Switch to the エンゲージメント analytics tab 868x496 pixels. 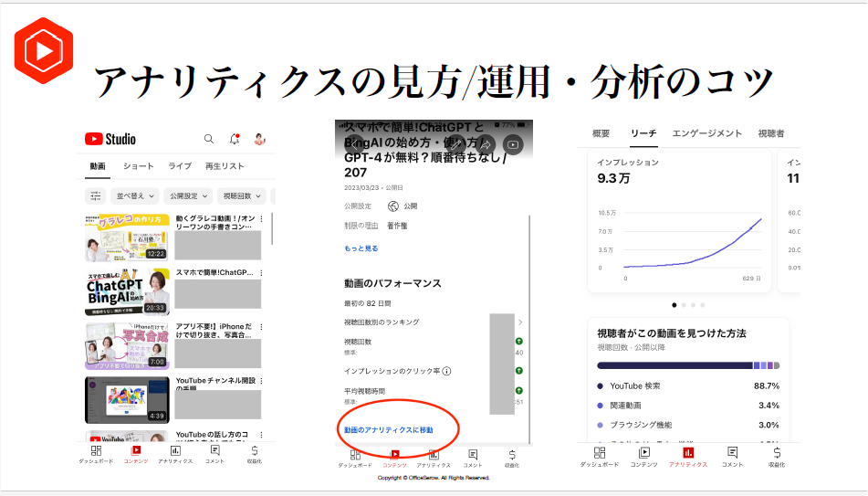[707, 133]
